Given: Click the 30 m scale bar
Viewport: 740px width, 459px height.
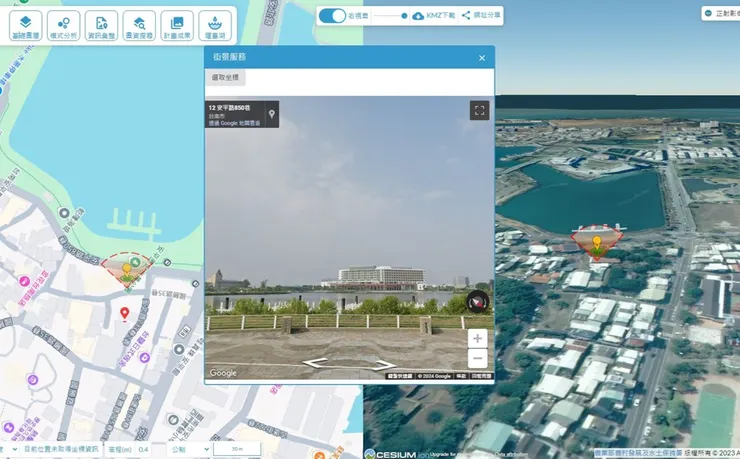Looking at the screenshot, I should [x=237, y=449].
